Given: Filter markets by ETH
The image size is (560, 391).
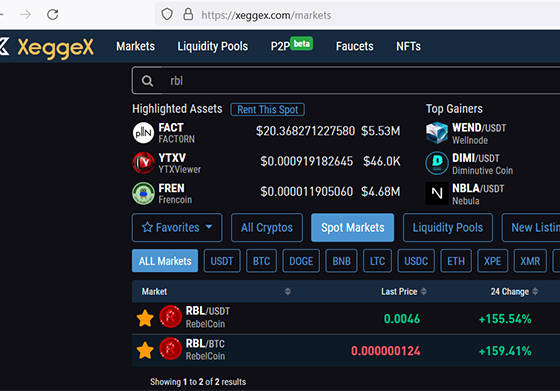Looking at the screenshot, I should [x=456, y=261].
